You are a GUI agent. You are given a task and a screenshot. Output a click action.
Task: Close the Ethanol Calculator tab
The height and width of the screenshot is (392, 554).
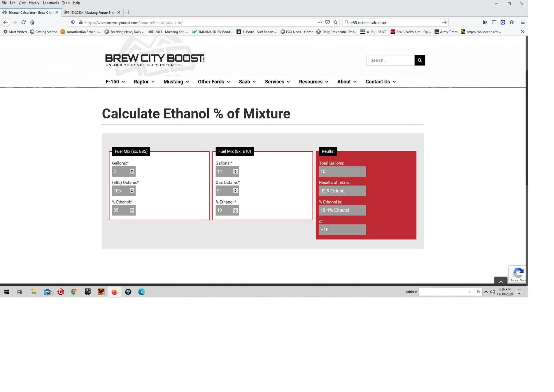click(57, 13)
